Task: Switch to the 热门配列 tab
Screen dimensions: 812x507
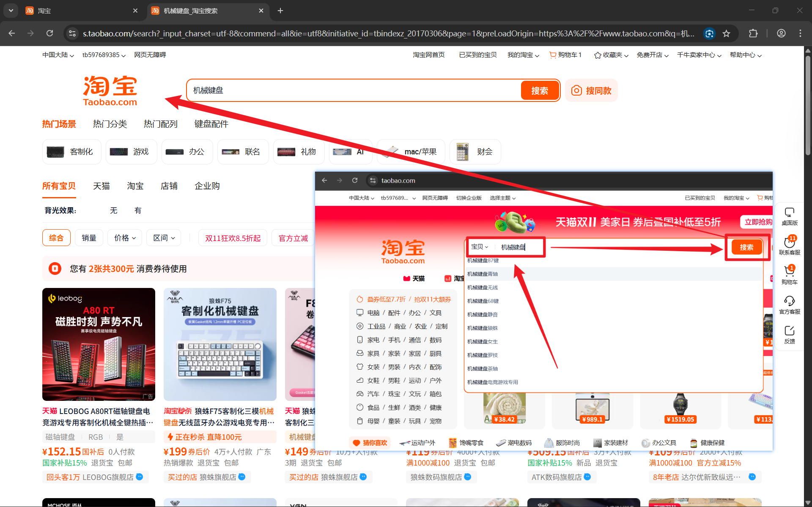Action: pos(161,124)
